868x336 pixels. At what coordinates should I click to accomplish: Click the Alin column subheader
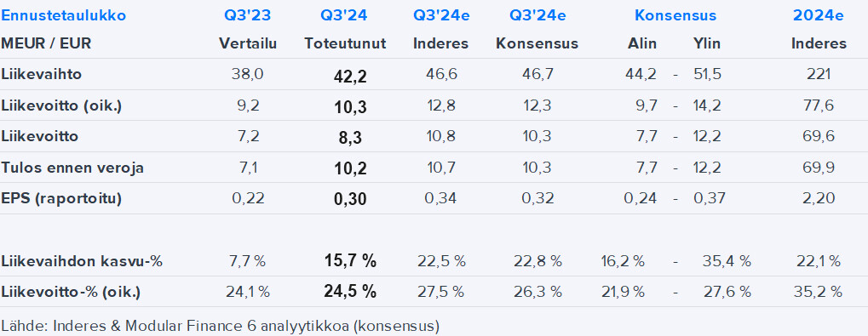(x=642, y=43)
